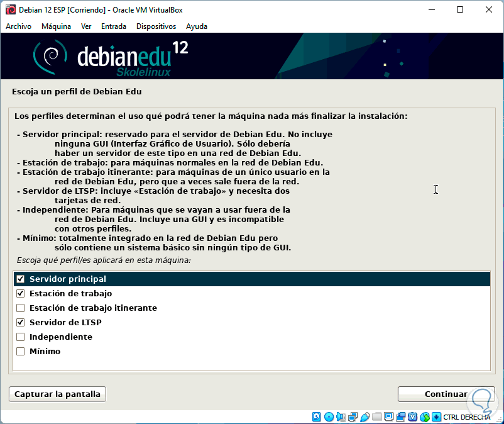
Task: Click the USB devices status icon
Action: coord(365,417)
